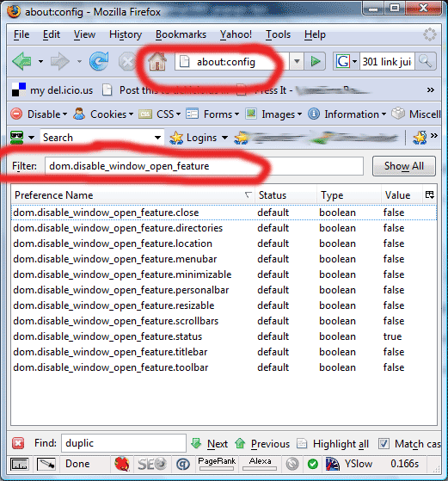
Task: Click the PageRank status bar meter
Action: coord(217,464)
